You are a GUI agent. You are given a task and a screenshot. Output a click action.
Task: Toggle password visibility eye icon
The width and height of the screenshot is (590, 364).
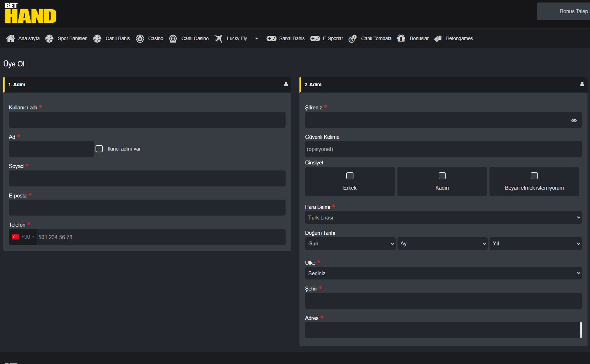pos(574,120)
